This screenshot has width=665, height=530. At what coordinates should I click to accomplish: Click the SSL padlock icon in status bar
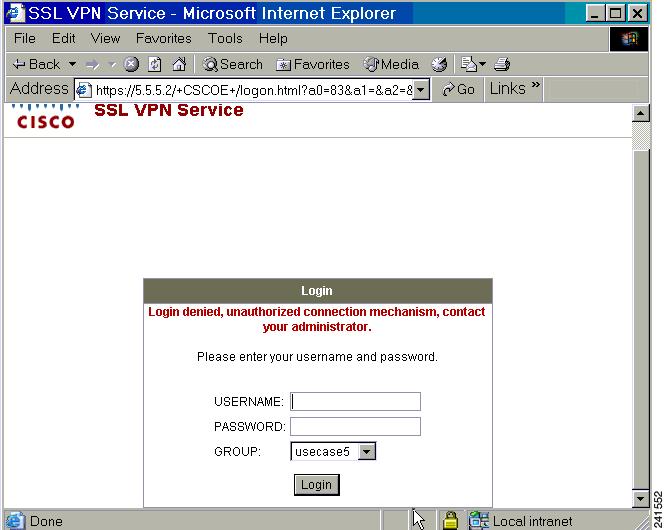click(450, 520)
